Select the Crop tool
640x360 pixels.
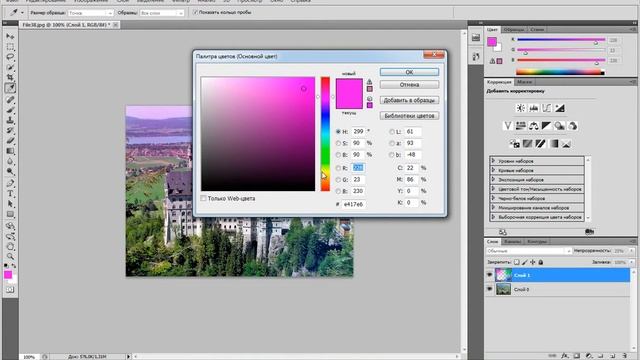pyautogui.click(x=10, y=78)
